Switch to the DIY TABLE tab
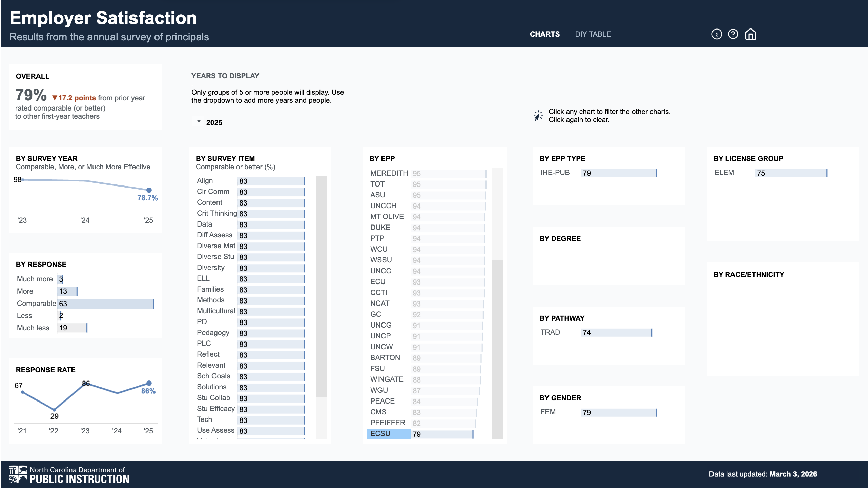 [x=593, y=34]
